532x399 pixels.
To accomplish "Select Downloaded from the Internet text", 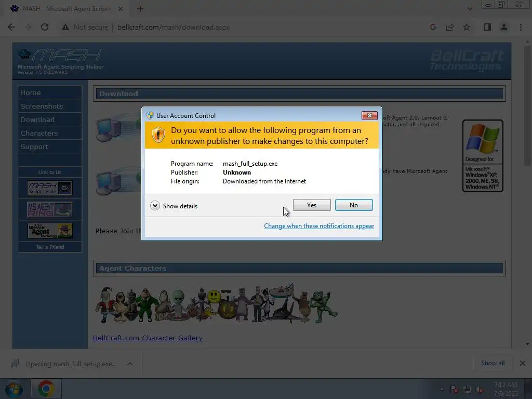I will (x=264, y=181).
